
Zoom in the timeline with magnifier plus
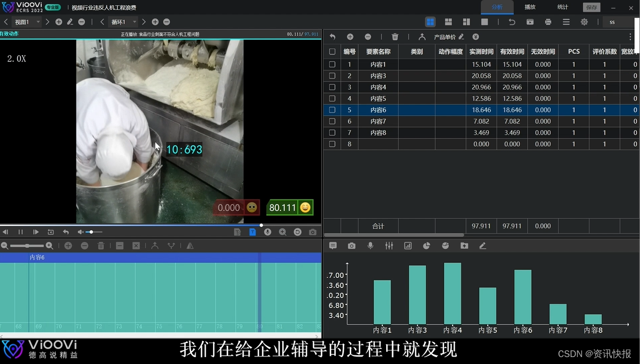(49, 246)
